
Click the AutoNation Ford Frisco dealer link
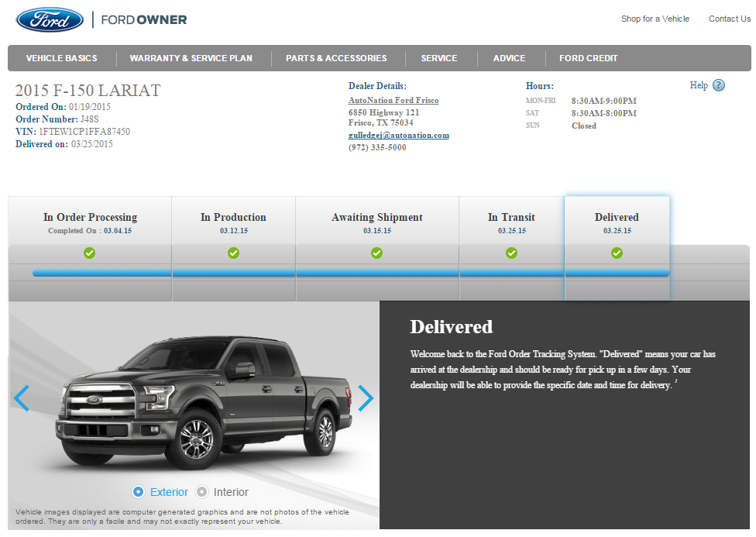pos(393,101)
